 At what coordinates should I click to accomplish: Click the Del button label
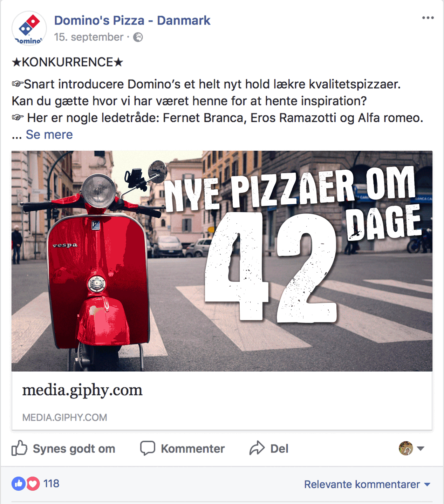pos(279,449)
